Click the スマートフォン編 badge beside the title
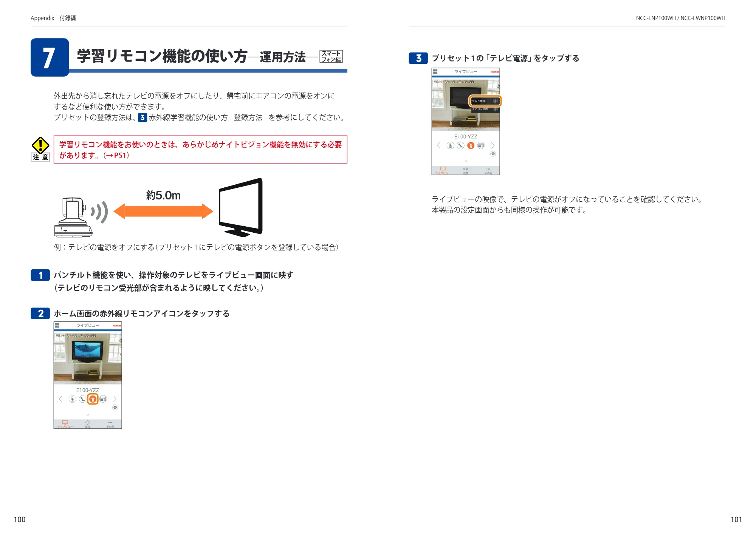The width and height of the screenshot is (756, 536). [x=331, y=56]
